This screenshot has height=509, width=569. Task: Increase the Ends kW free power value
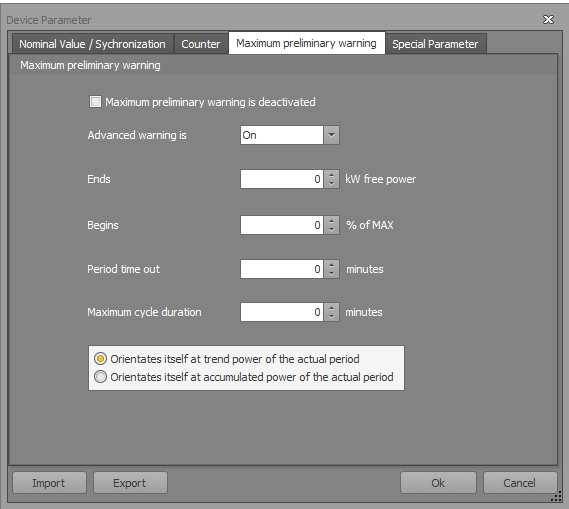pos(331,175)
